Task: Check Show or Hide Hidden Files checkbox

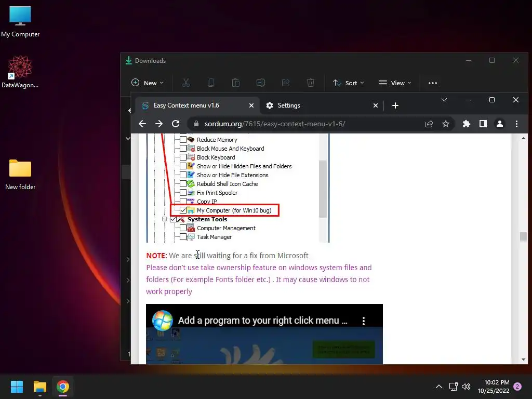Action: coord(183,166)
